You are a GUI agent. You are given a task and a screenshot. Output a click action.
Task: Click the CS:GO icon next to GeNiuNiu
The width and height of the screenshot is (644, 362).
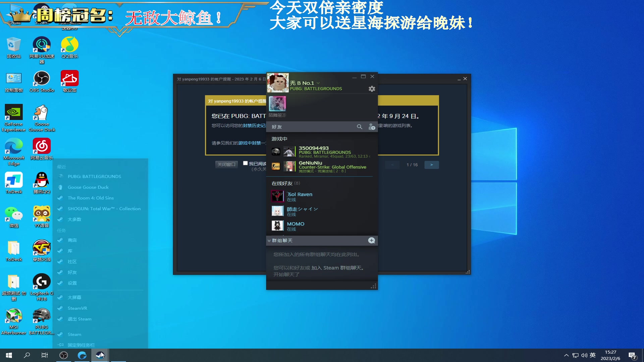pyautogui.click(x=276, y=166)
